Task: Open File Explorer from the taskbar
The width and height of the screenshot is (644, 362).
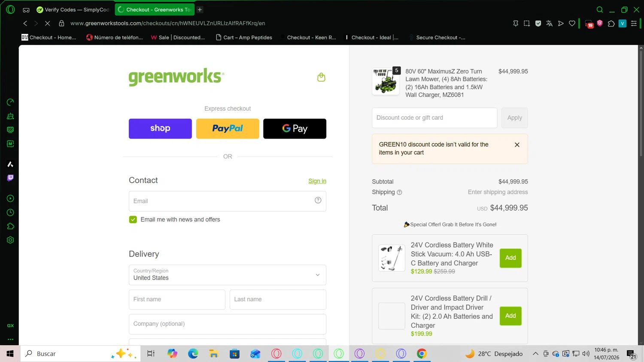Action: pyautogui.click(x=214, y=354)
